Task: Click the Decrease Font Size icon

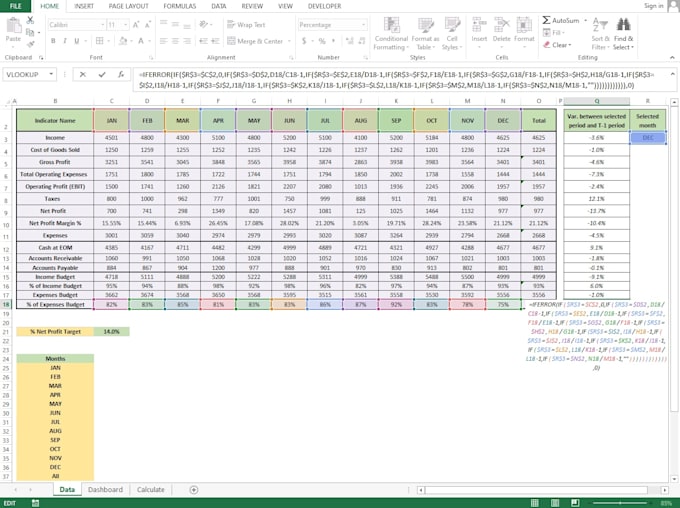Action: click(x=148, y=25)
